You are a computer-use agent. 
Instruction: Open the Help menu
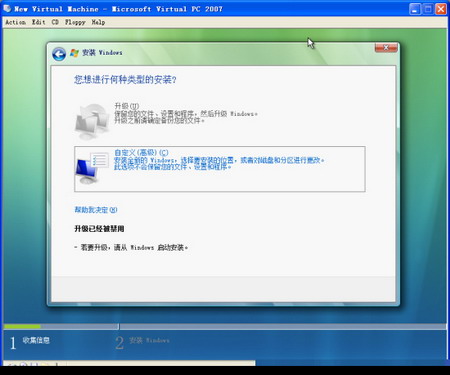(x=98, y=22)
